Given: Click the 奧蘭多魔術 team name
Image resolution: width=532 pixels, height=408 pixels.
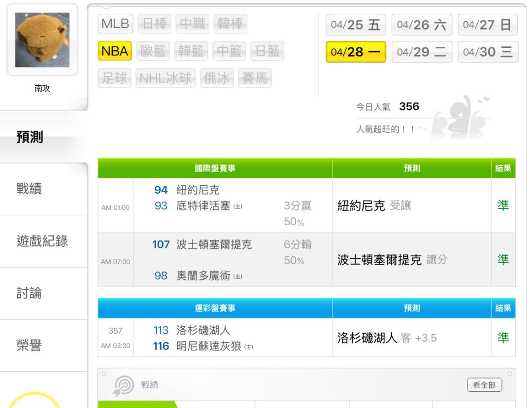Looking at the screenshot, I should pos(203,275).
